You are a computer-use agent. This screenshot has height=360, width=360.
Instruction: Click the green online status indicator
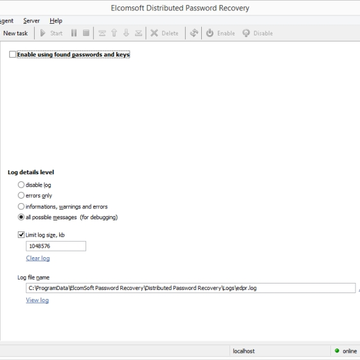[337, 351]
